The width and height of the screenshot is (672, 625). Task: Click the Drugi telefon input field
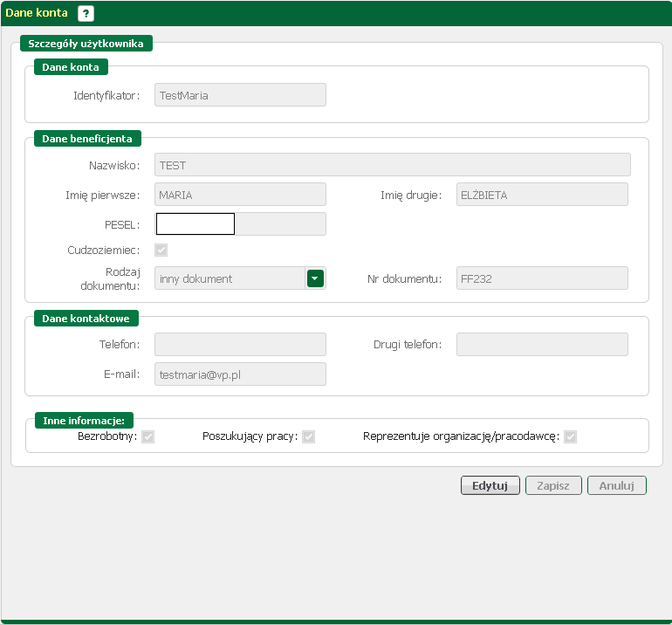tap(542, 345)
